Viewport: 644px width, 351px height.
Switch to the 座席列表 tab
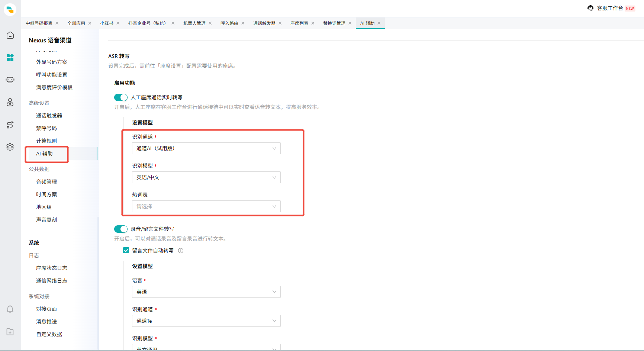tap(299, 23)
